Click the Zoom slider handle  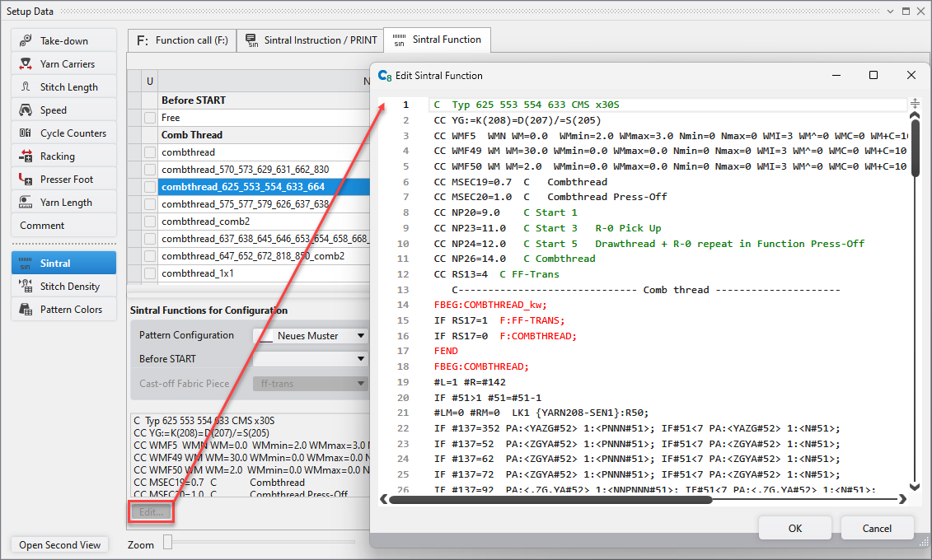[x=167, y=542]
